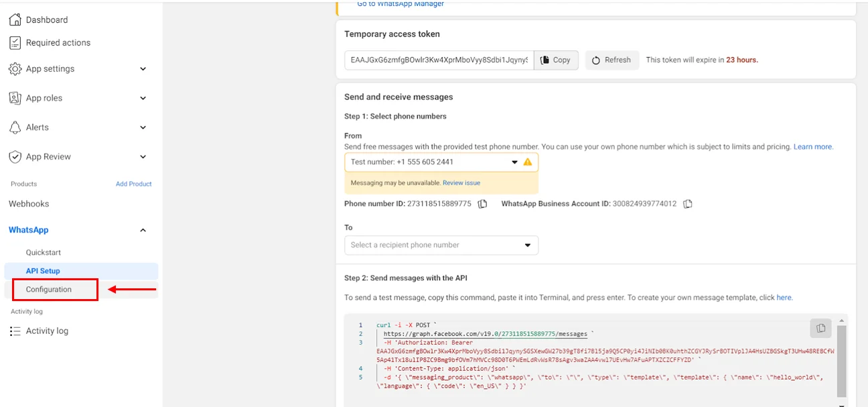Click the '23 hours.' expiry text
The height and width of the screenshot is (407, 868).
pyautogui.click(x=742, y=60)
